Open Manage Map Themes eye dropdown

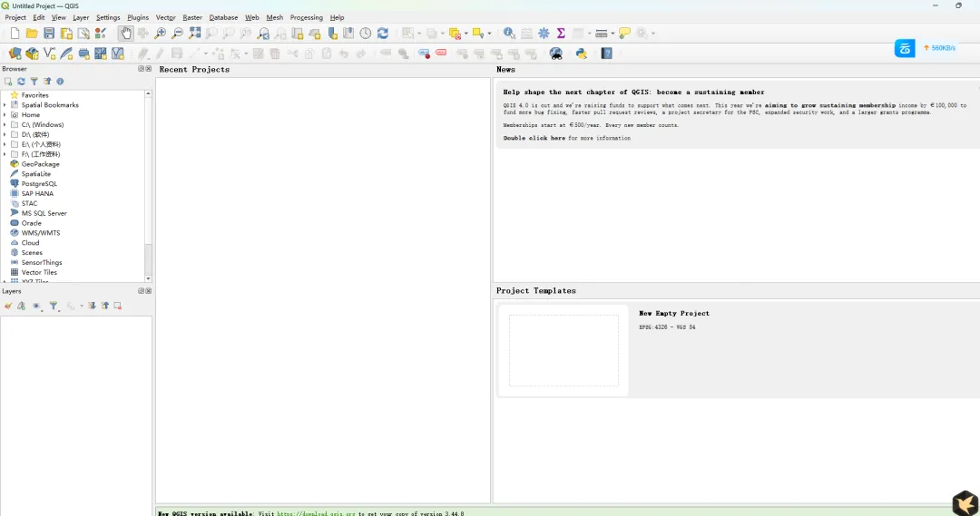37,307
